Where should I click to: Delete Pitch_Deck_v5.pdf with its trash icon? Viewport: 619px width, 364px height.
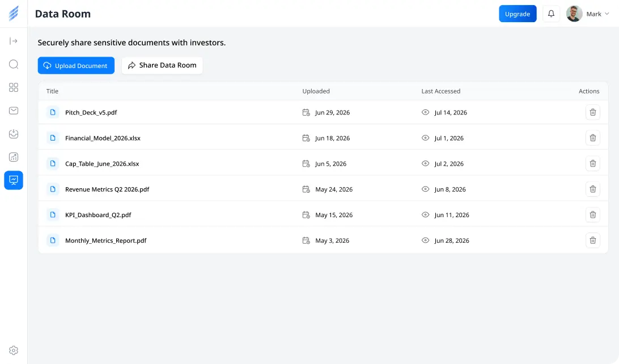pos(592,112)
